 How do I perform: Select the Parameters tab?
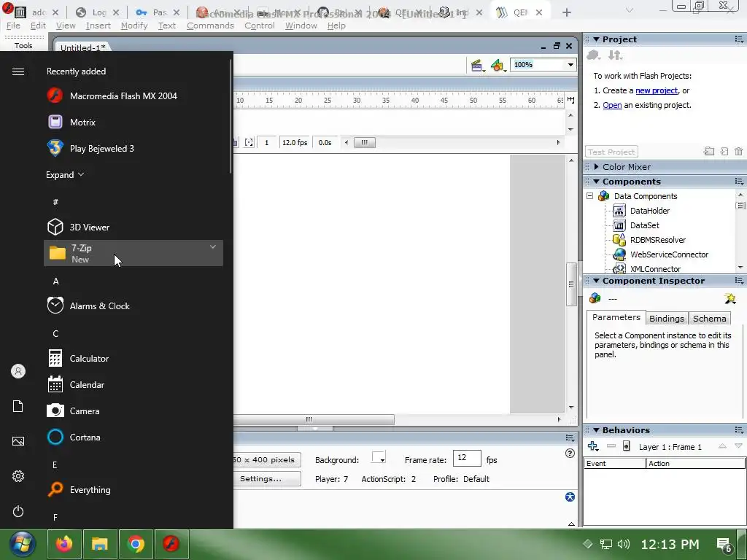[x=616, y=317]
